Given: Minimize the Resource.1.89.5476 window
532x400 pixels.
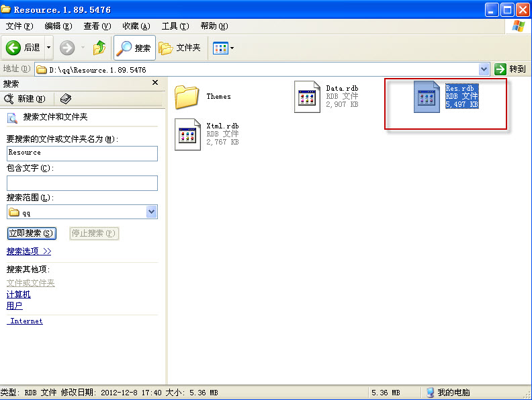Looking at the screenshot, I should coord(491,10).
